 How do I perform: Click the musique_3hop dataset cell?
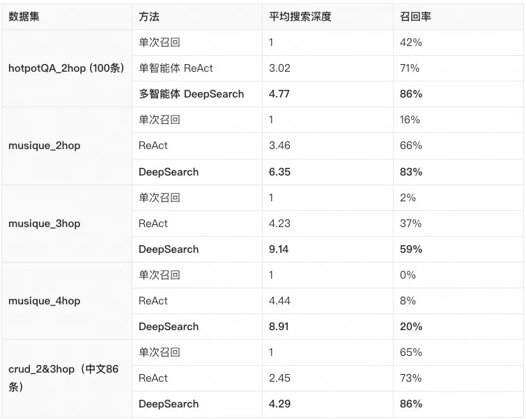pos(44,224)
